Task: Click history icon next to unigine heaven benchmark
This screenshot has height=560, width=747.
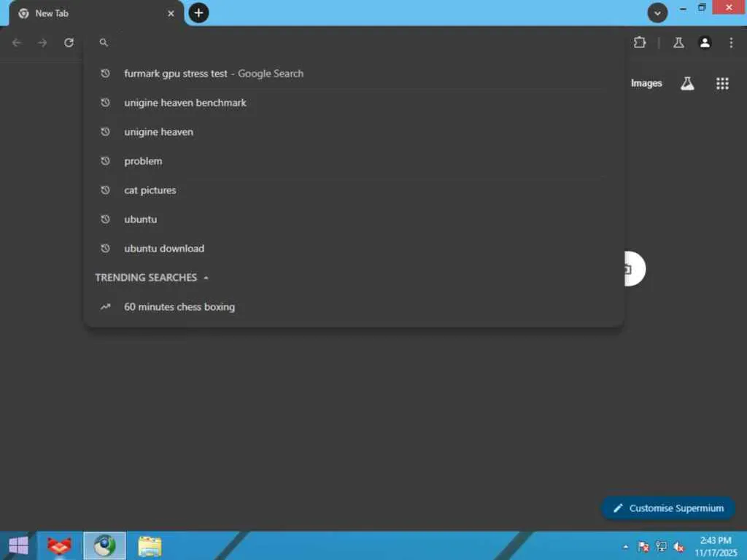Action: tap(105, 102)
